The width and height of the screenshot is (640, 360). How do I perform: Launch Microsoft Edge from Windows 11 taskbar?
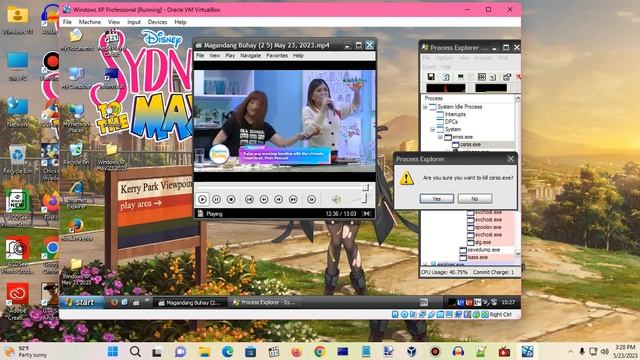point(227,351)
